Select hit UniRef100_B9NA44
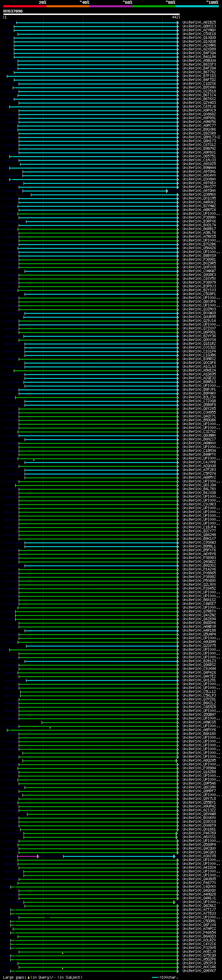This screenshot has width=222, height=980. (199, 168)
